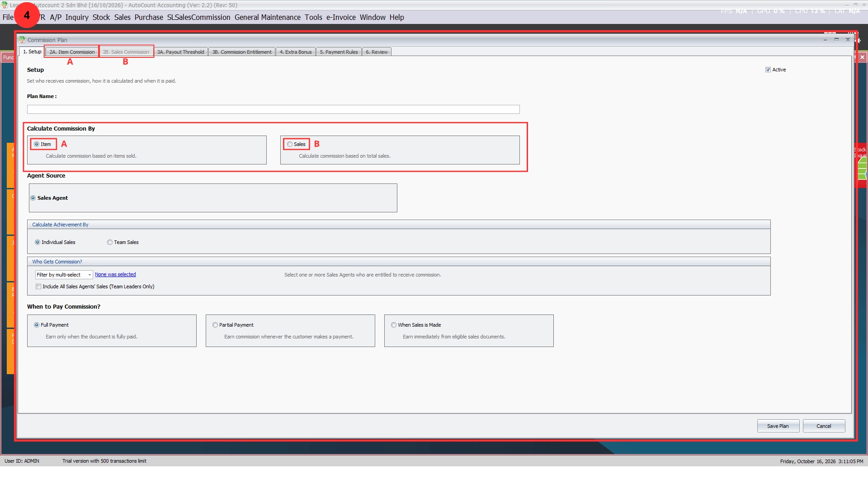Select the Sales Agent source radio
Viewport: 868px width, 488px height.
33,198
